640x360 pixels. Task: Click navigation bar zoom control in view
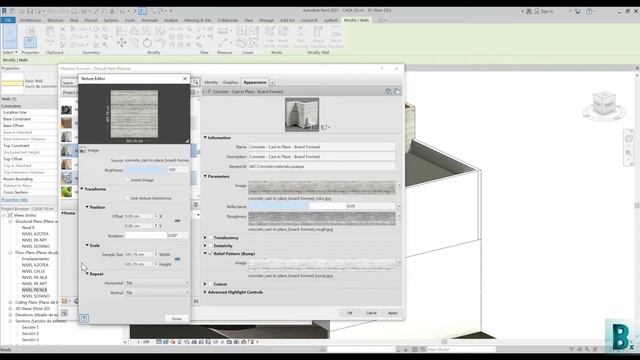pyautogui.click(x=628, y=153)
